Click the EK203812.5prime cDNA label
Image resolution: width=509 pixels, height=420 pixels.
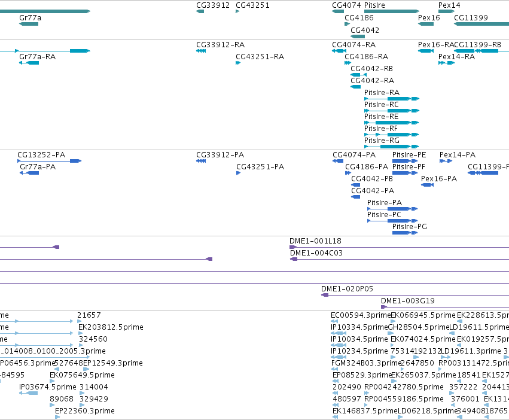click(x=111, y=327)
